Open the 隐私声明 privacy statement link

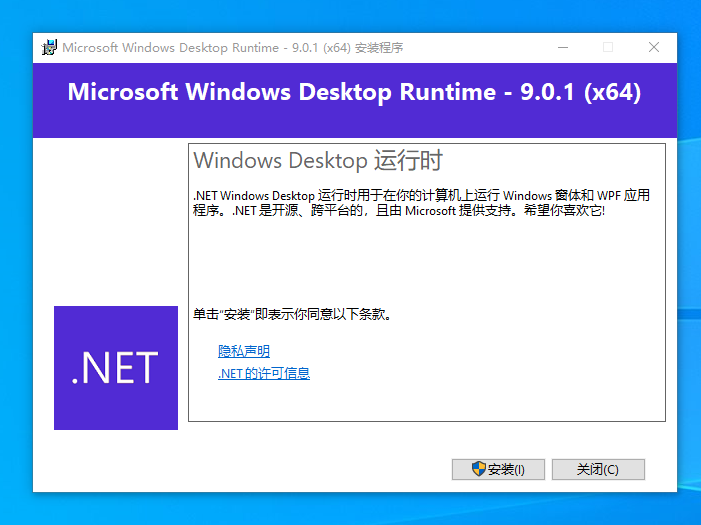pos(244,351)
